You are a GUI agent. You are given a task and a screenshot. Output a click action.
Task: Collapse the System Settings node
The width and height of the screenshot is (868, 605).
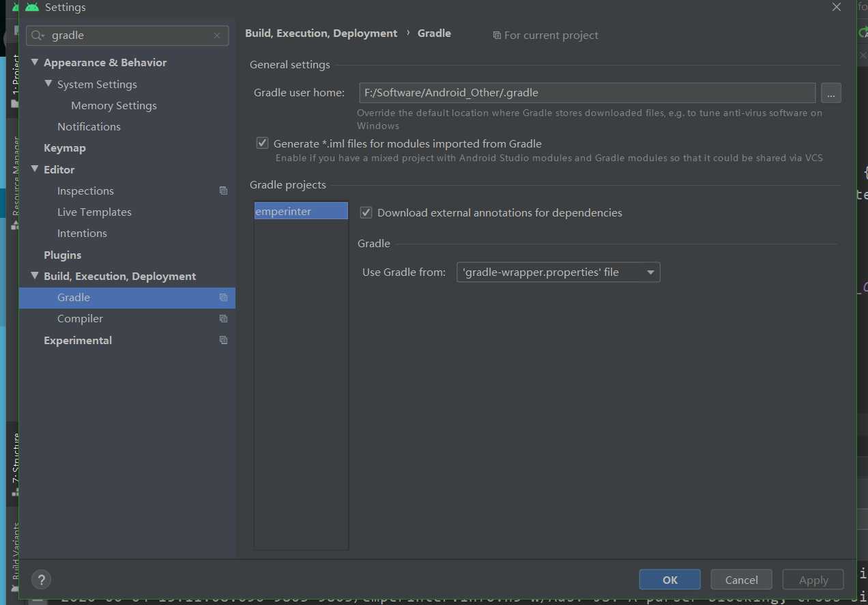pyautogui.click(x=48, y=84)
